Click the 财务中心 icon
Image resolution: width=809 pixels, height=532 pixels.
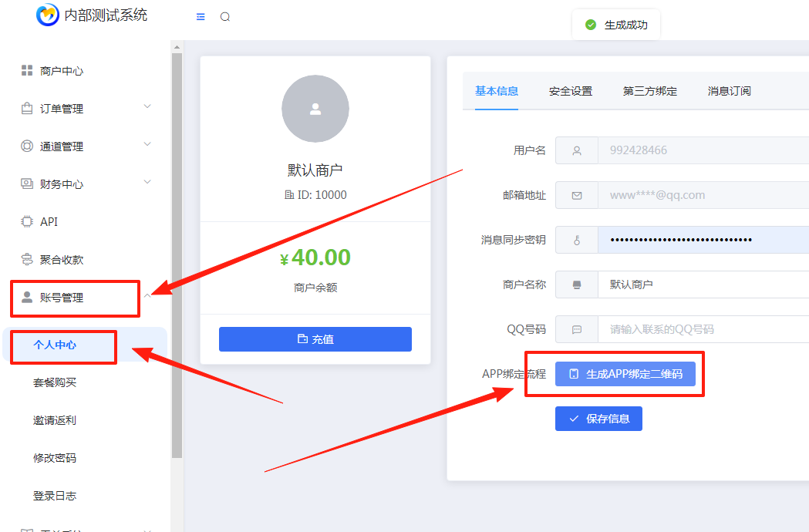click(27, 184)
